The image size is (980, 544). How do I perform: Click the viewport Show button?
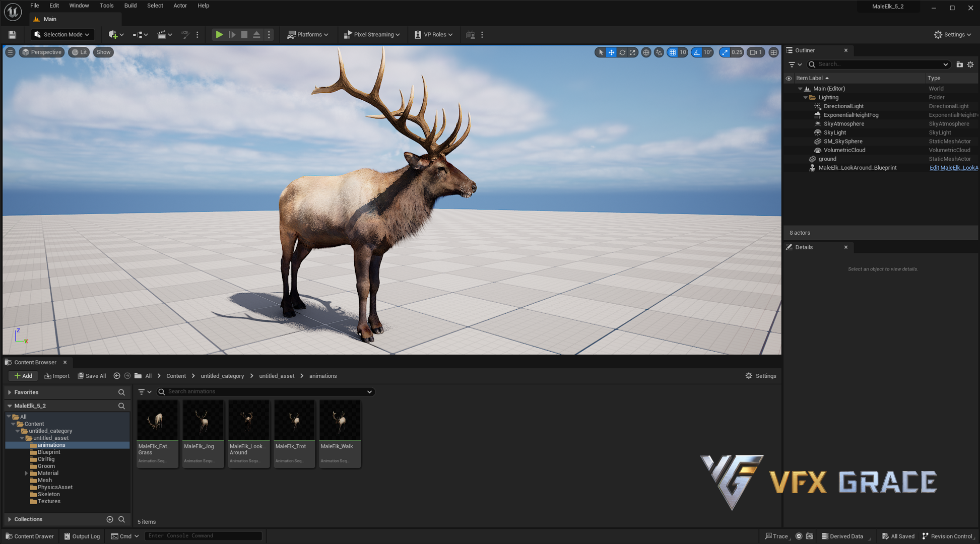[103, 52]
